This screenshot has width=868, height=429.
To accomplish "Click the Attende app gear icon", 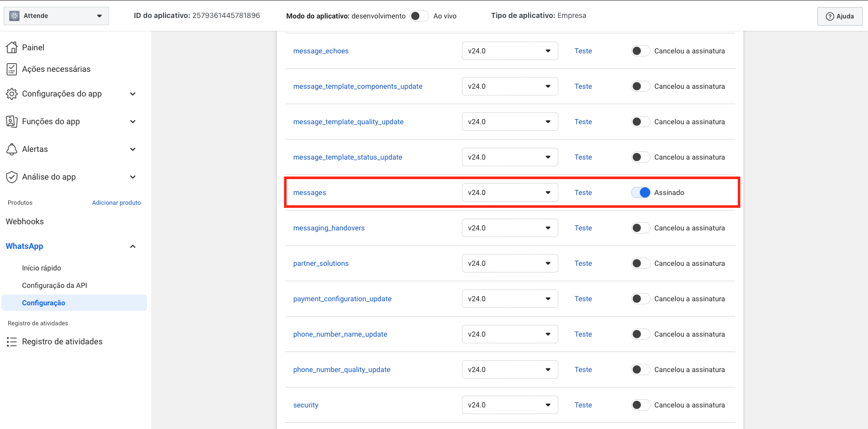I will tap(14, 16).
